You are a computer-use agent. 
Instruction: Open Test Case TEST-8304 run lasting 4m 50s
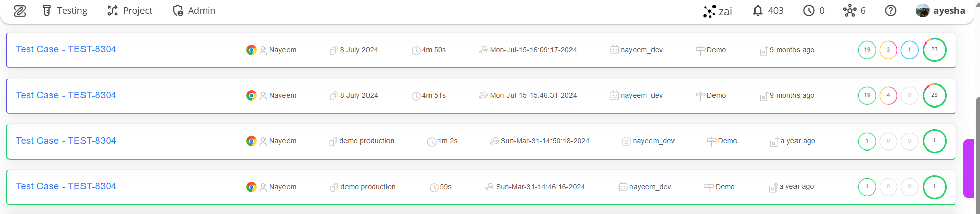66,49
